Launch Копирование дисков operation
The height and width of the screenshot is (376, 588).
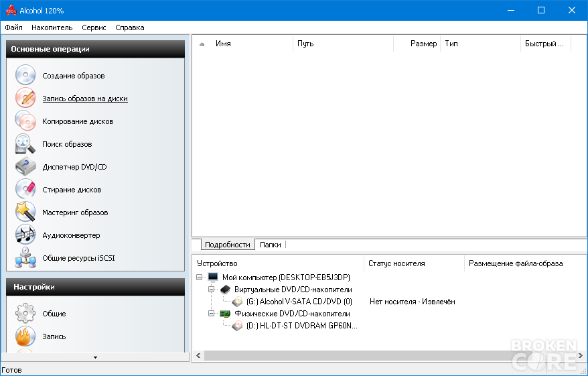[x=78, y=121]
